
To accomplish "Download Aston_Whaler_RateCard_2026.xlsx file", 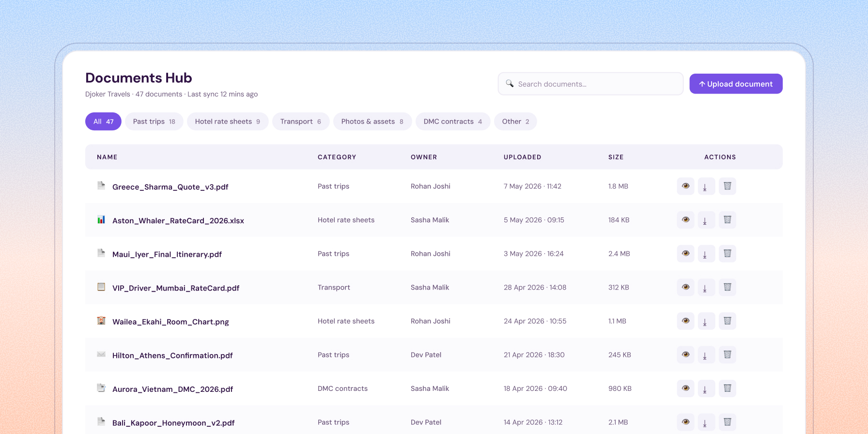I will tap(706, 220).
